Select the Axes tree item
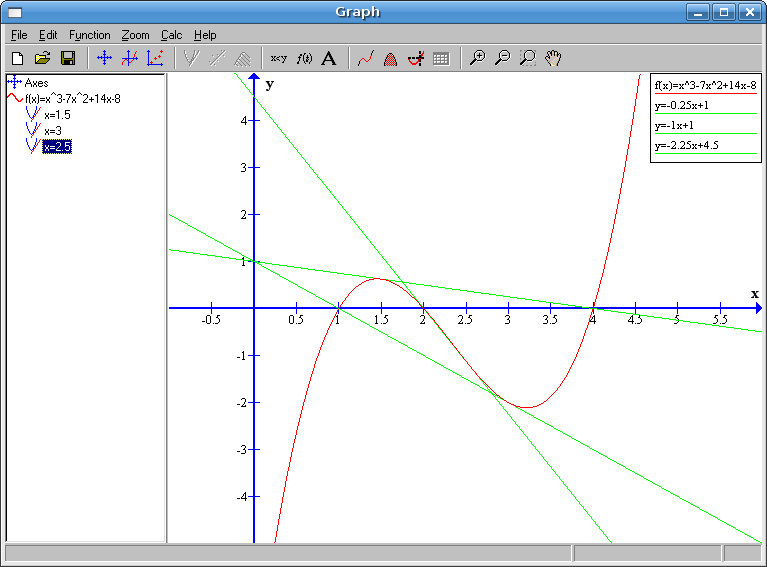 point(36,83)
